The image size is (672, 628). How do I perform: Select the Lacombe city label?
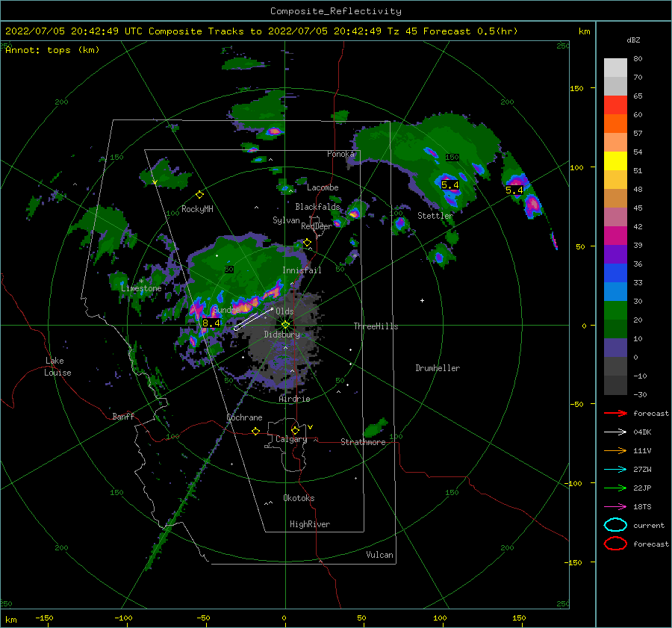coord(323,187)
